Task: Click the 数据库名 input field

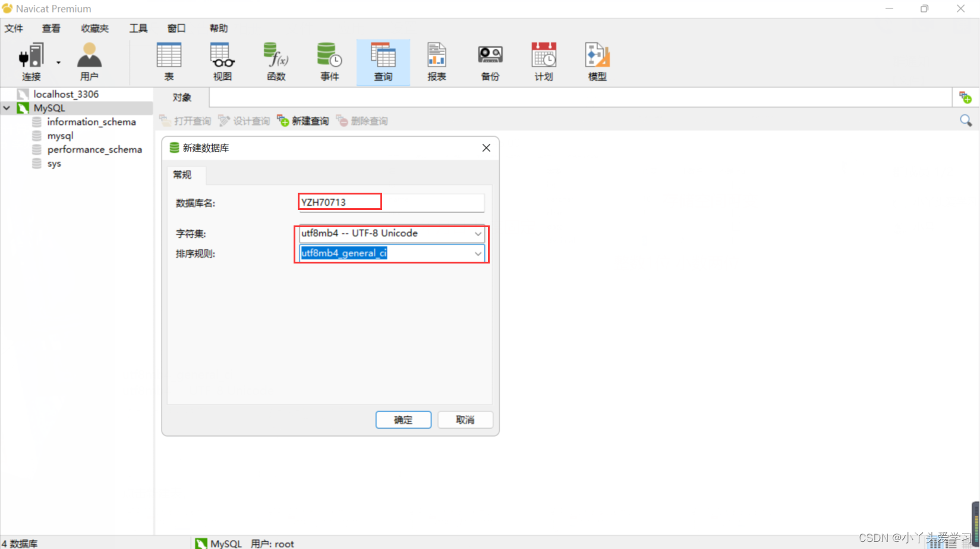Action: point(391,203)
